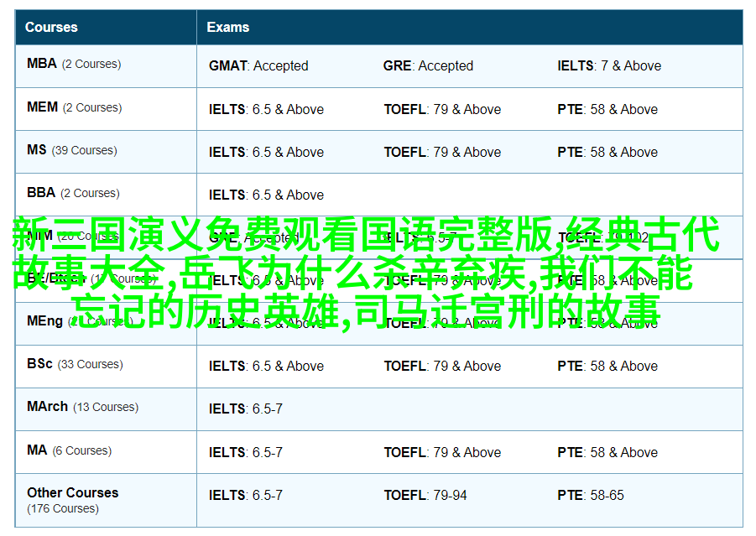
Task: Click "PTE: 58 & Above" in MEM row
Action: point(607,109)
